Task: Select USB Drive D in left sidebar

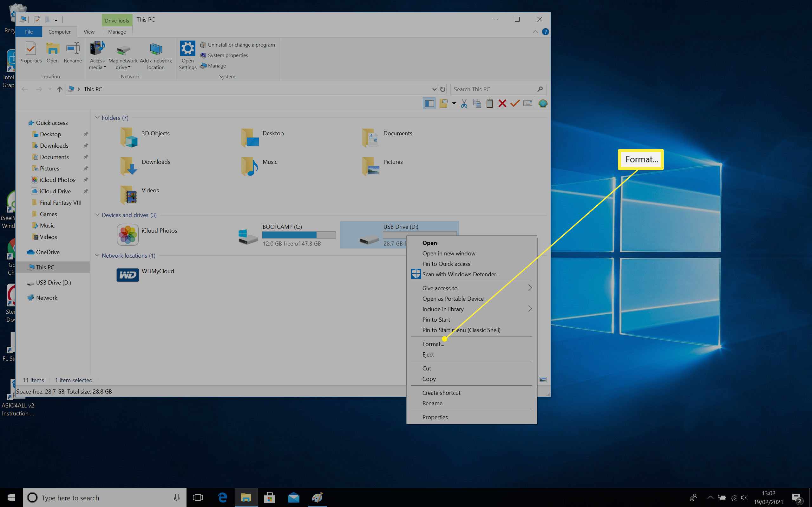Action: 53,282
